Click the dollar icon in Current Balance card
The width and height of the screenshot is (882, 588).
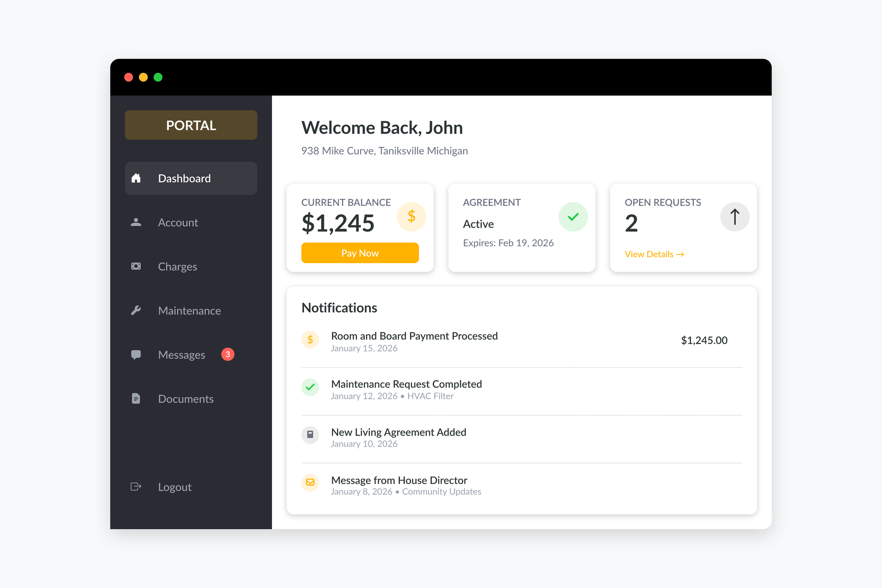coord(411,217)
